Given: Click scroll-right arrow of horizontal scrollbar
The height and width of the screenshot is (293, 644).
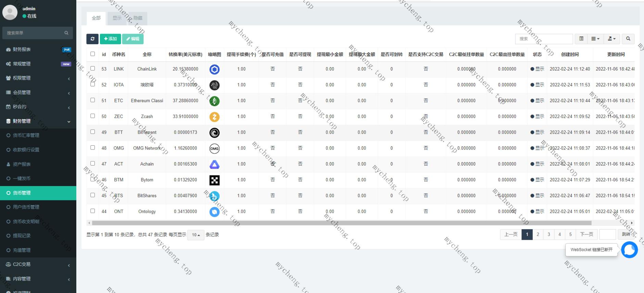Looking at the screenshot, I should (x=632, y=223).
